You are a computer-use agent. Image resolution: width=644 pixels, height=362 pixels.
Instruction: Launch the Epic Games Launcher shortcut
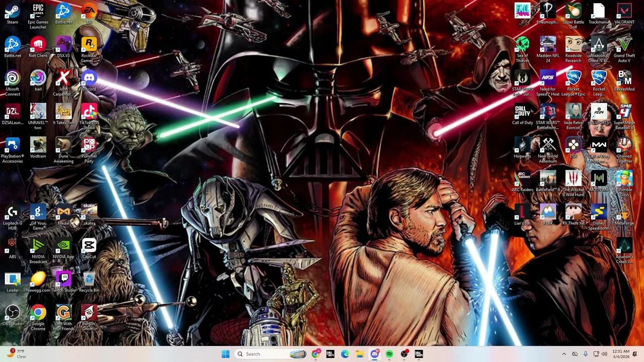38,16
